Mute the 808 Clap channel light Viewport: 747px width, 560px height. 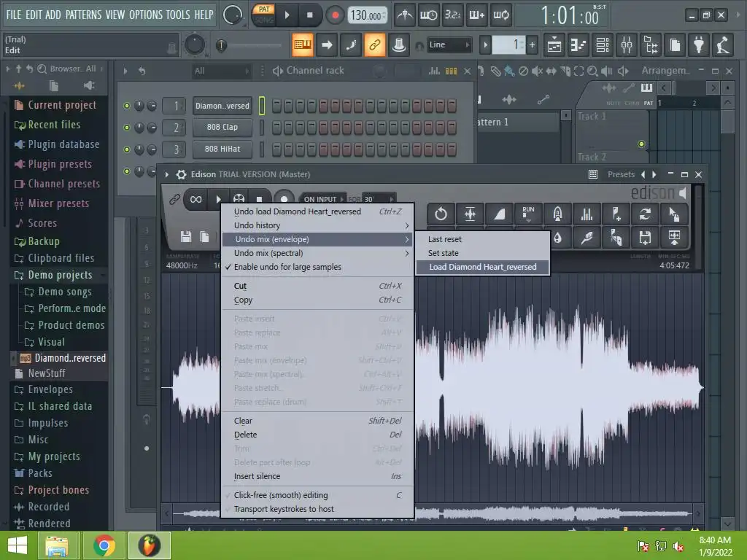click(x=127, y=128)
